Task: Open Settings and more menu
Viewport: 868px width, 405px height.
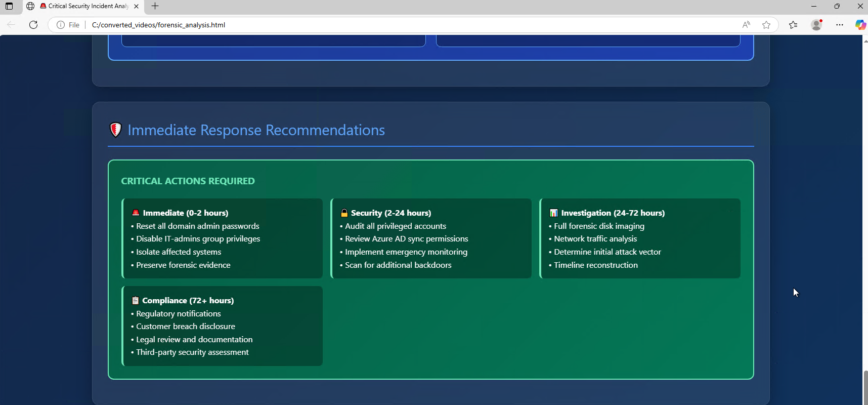Action: click(840, 25)
